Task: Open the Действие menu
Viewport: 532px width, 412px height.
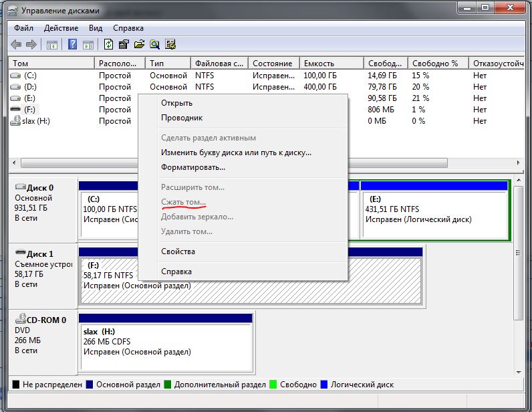Action: (x=61, y=28)
